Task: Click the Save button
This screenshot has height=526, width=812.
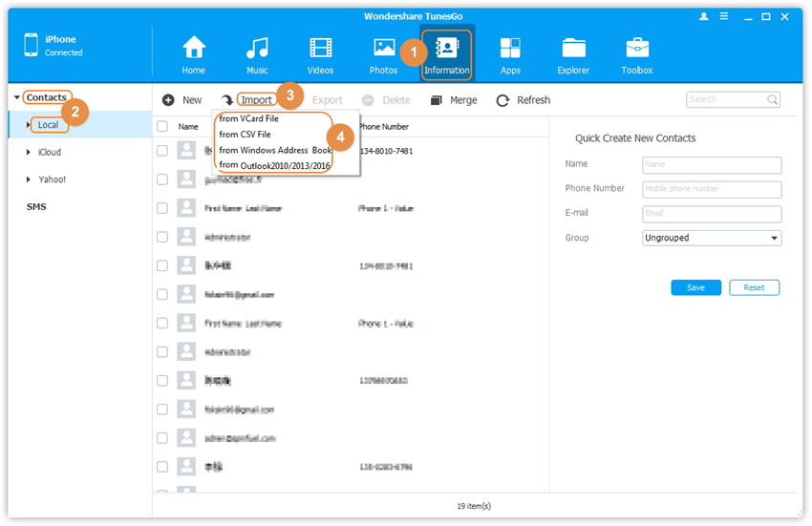Action: pyautogui.click(x=695, y=287)
